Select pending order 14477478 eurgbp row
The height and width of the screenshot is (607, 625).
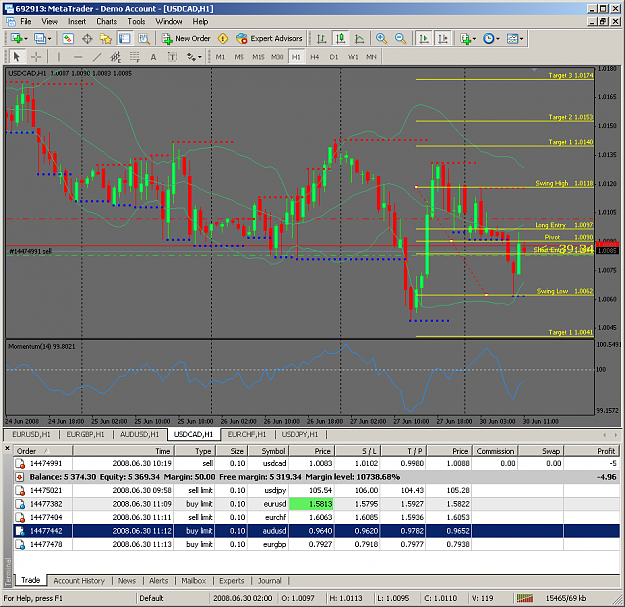pyautogui.click(x=316, y=544)
